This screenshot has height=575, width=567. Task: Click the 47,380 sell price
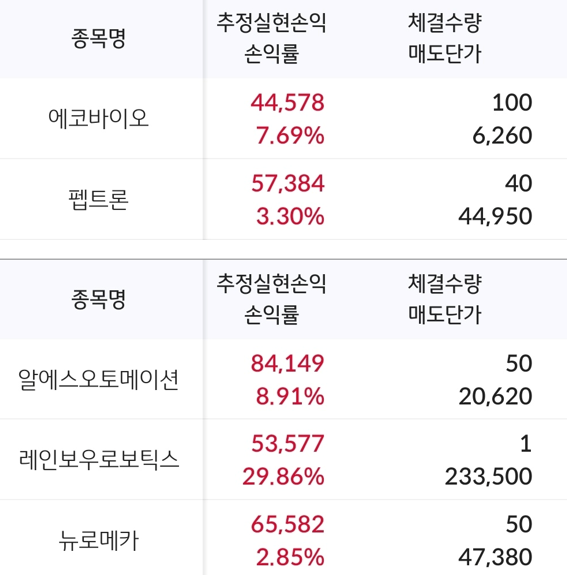pyautogui.click(x=495, y=557)
